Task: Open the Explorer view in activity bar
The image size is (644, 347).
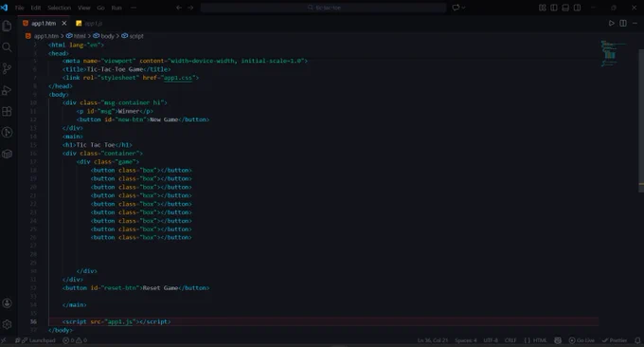Action: pos(7,26)
